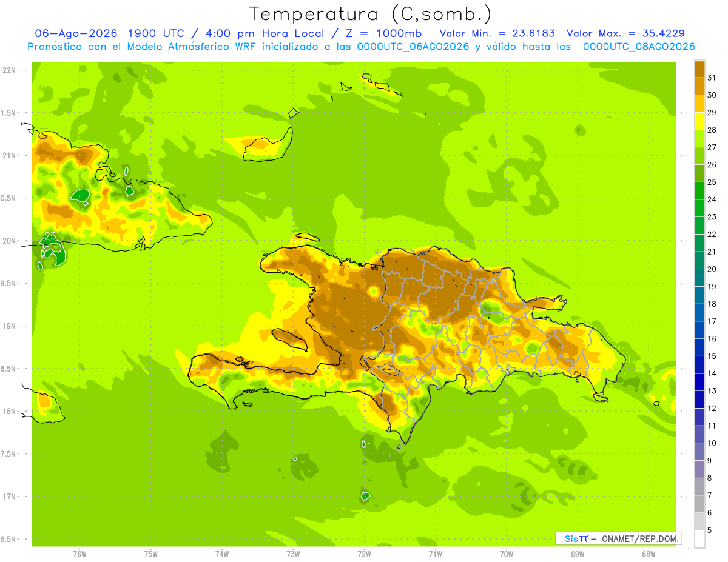
Task: Click the '73W' longitude label
Action: (x=293, y=554)
